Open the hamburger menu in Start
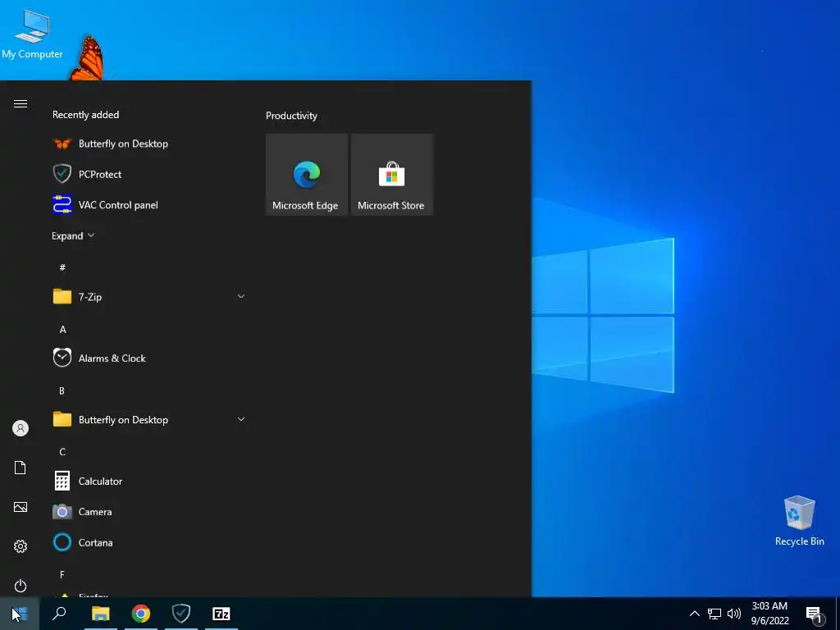 (21, 104)
